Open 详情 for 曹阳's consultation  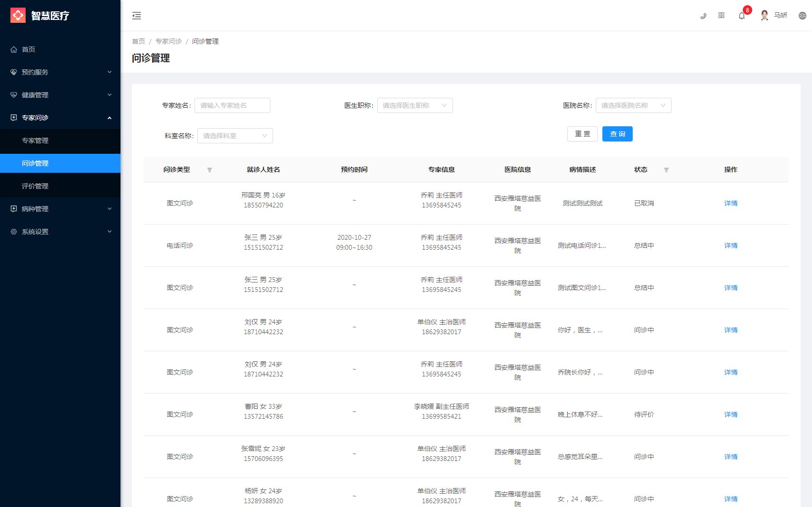[731, 414]
